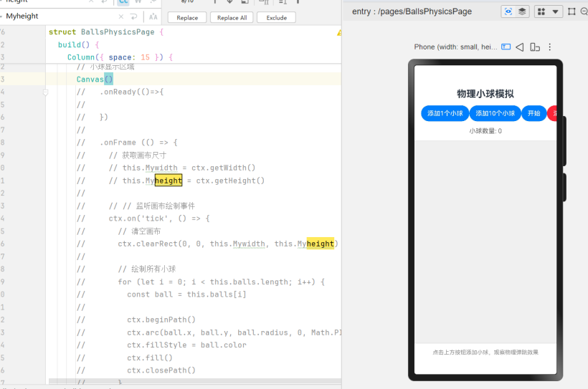This screenshot has height=389, width=588.
Task: Click the layers stack icon in previewer toolbar
Action: (x=523, y=11)
